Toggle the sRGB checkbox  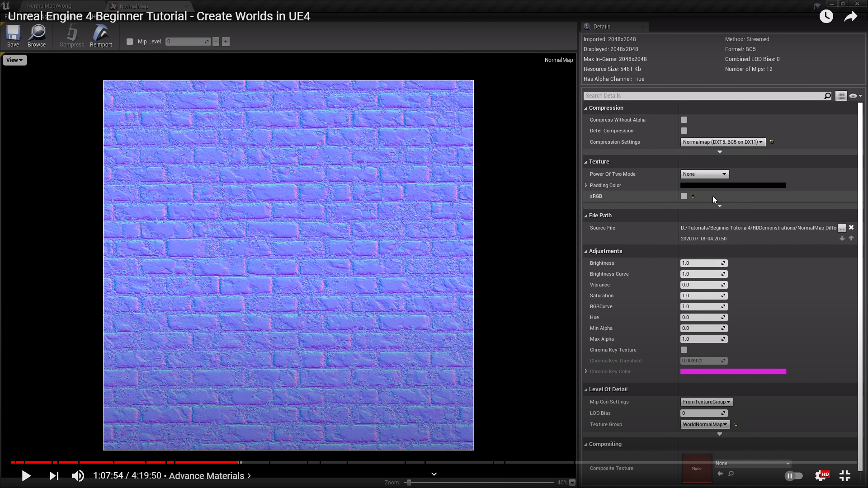point(684,196)
